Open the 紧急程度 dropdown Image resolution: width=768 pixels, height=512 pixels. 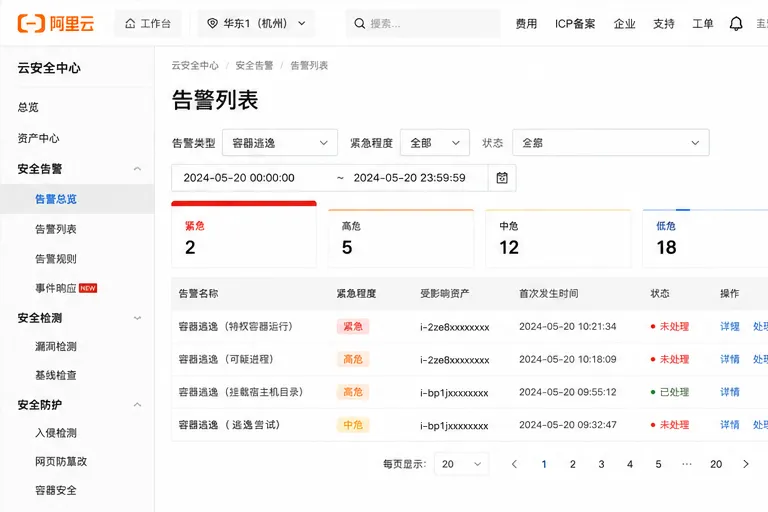point(435,143)
